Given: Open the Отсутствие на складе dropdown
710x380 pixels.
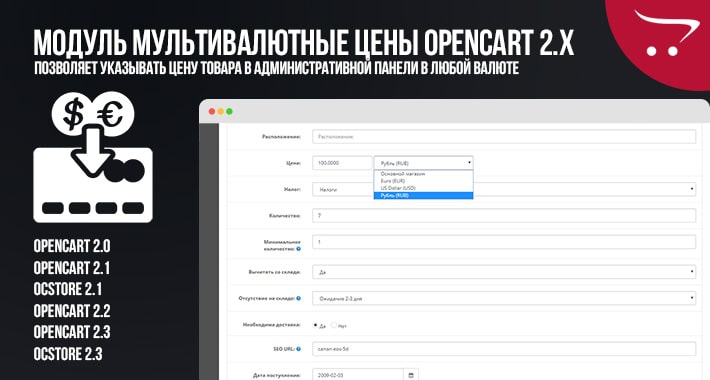Looking at the screenshot, I should coord(504,298).
